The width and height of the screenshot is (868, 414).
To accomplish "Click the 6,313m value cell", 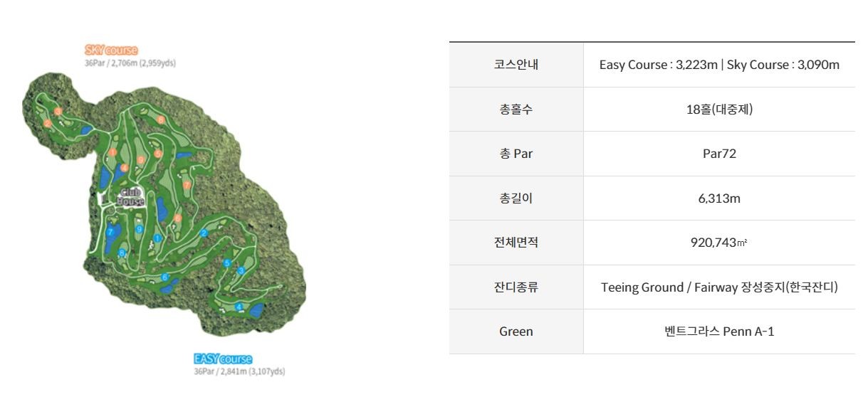I will tap(719, 198).
